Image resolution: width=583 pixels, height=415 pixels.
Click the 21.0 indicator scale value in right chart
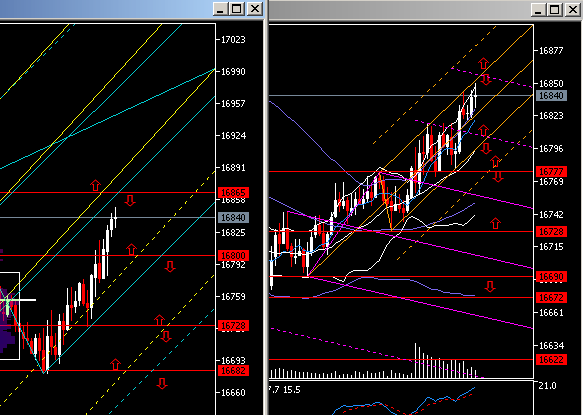point(547,386)
